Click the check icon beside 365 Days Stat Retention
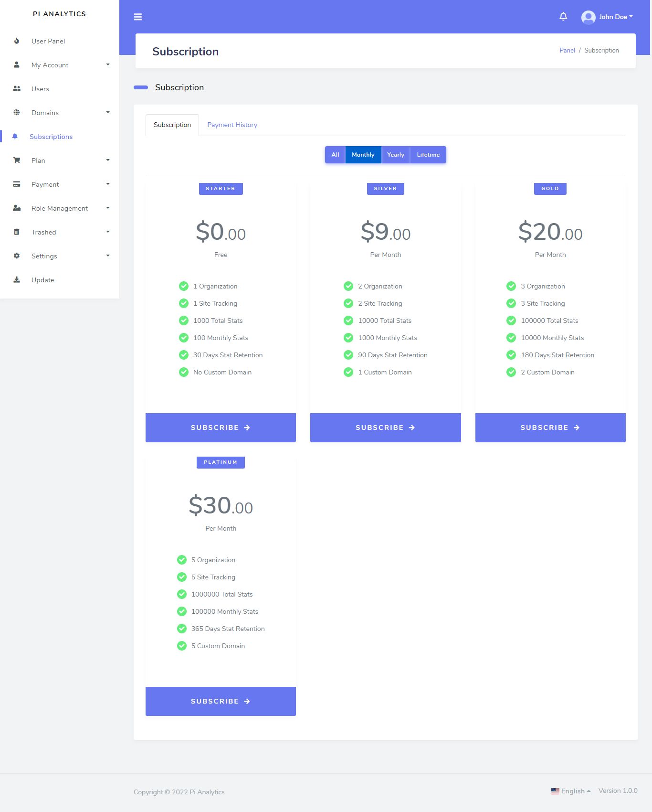 point(182,629)
